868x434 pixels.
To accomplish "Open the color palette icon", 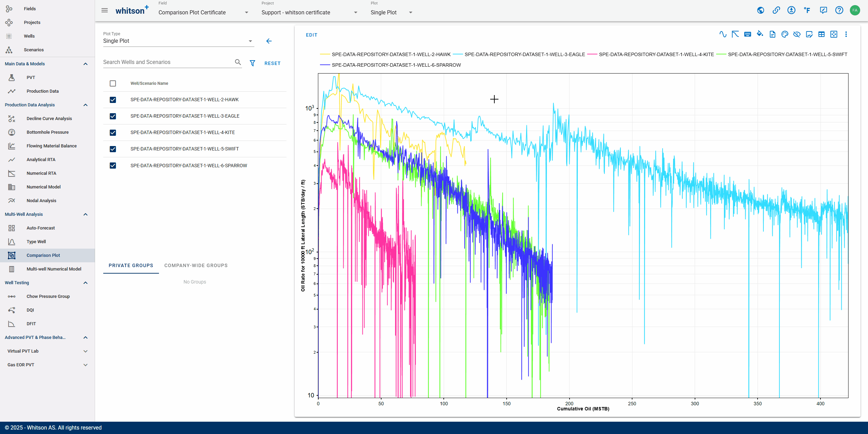I will click(785, 34).
